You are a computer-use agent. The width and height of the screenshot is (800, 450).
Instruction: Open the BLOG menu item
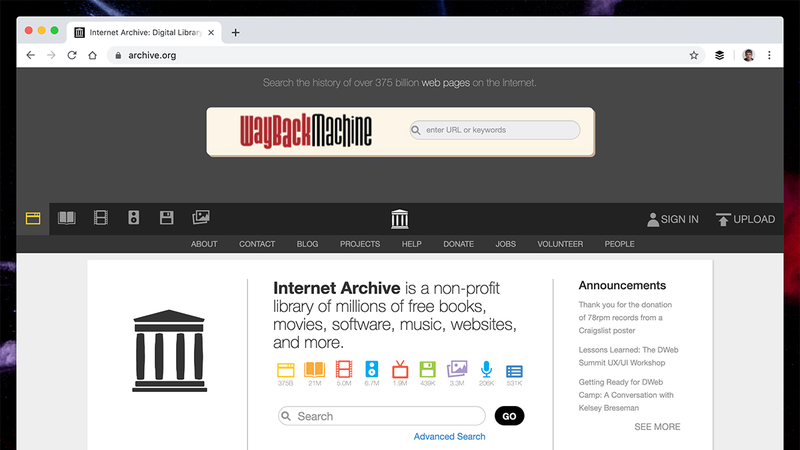coord(308,244)
